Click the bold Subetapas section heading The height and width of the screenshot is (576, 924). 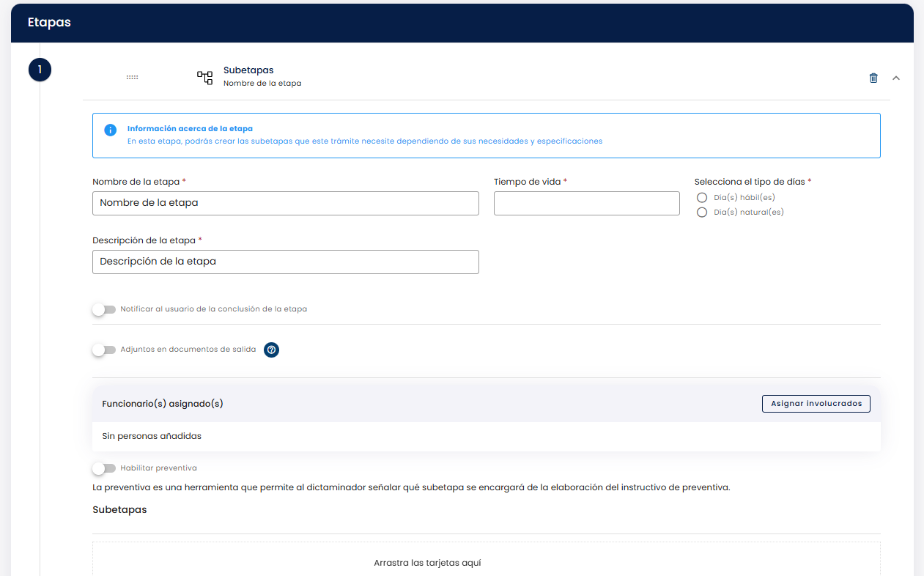click(x=119, y=509)
